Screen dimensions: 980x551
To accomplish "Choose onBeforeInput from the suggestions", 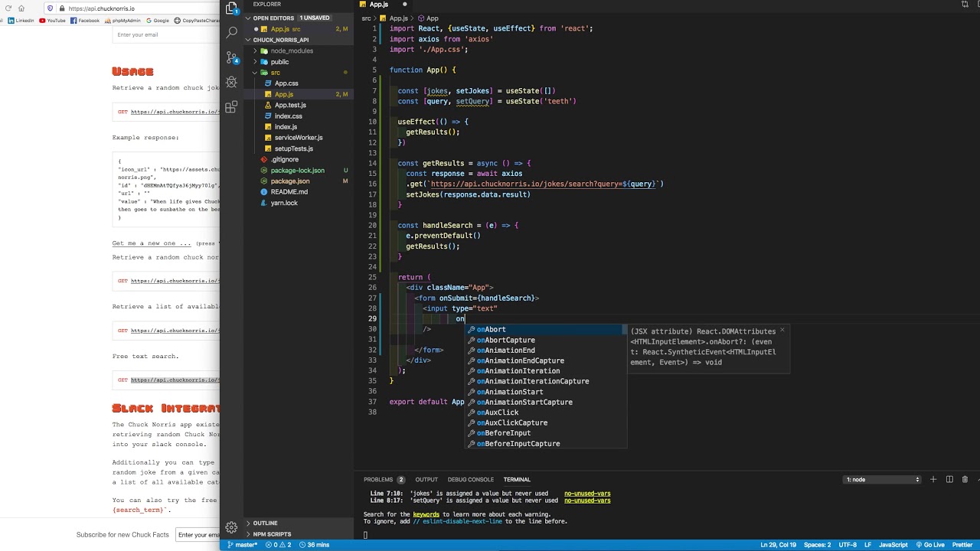I will (547, 433).
